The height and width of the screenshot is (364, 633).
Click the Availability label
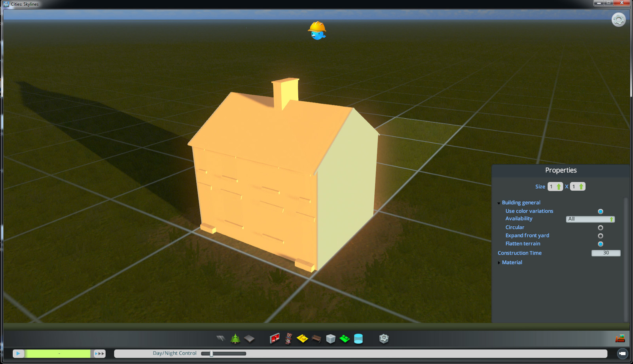[519, 219]
